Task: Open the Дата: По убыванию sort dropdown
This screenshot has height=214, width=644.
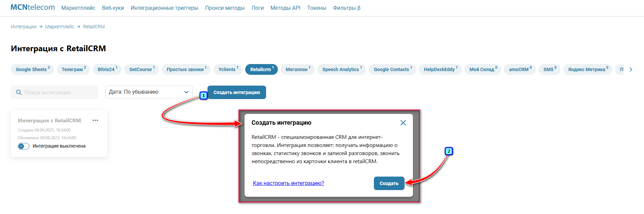Action: 149,92
